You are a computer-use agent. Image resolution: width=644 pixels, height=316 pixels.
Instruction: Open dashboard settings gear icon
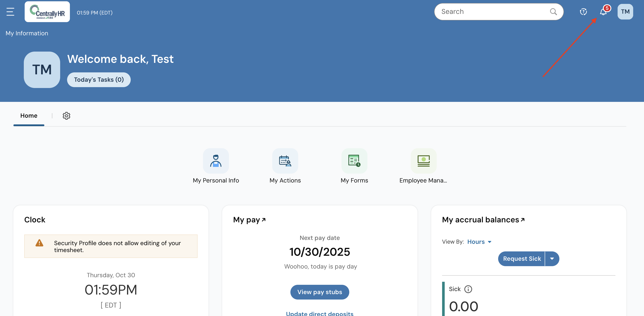[66, 116]
